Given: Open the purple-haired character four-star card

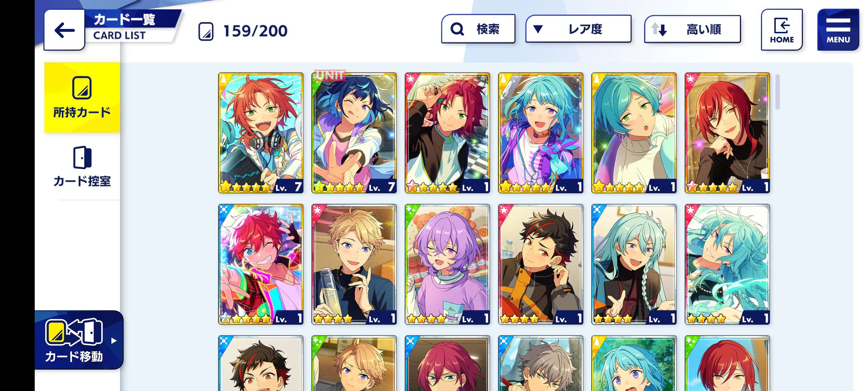Looking at the screenshot, I should coord(447,264).
